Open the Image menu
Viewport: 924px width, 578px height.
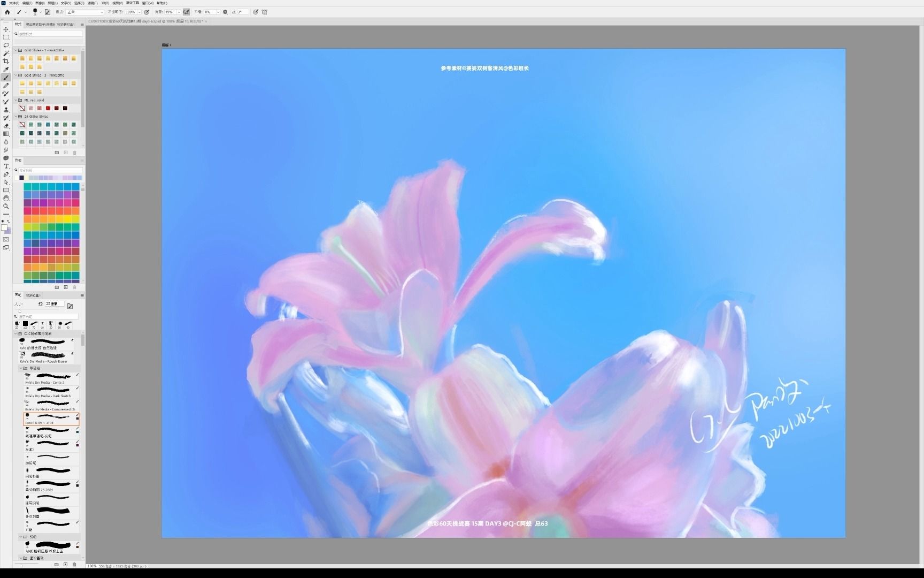click(40, 3)
